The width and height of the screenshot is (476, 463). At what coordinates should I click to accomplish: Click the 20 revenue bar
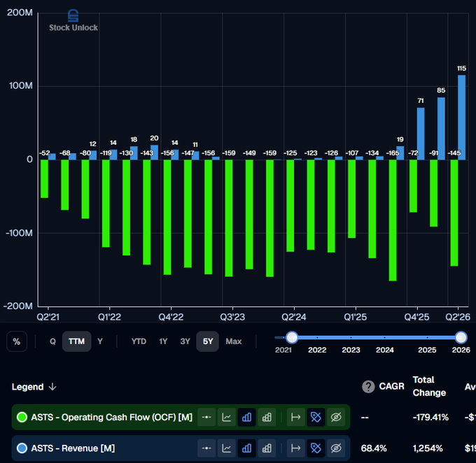tap(154, 152)
